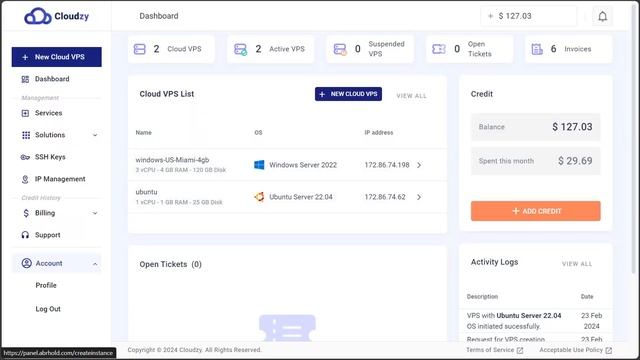Click IP address 172.86.74.62
The height and width of the screenshot is (360, 640).
tap(385, 197)
